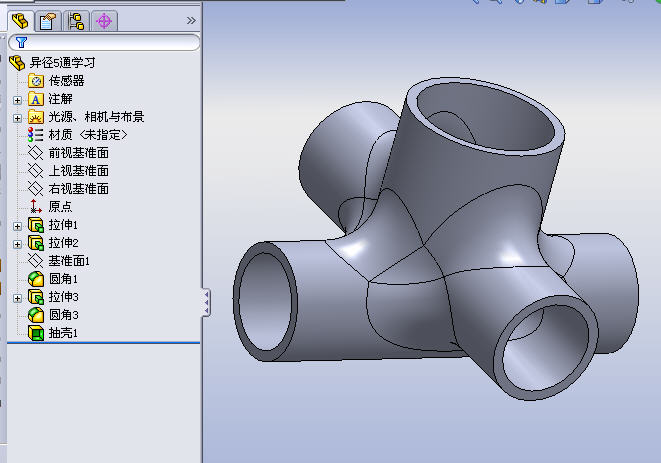Click the 基准面1 label
Image resolution: width=661 pixels, height=463 pixels.
[69, 261]
